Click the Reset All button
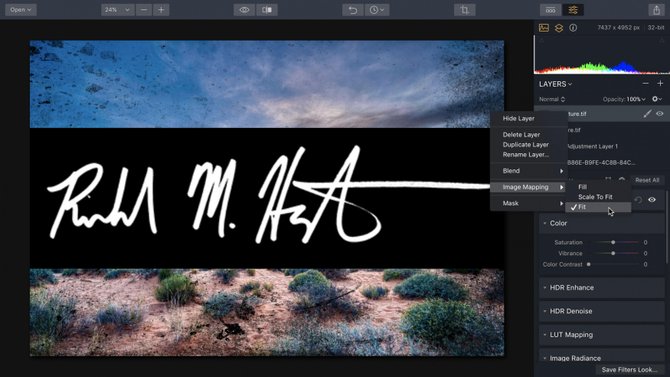Viewport: 670px width, 377px height. click(x=647, y=180)
